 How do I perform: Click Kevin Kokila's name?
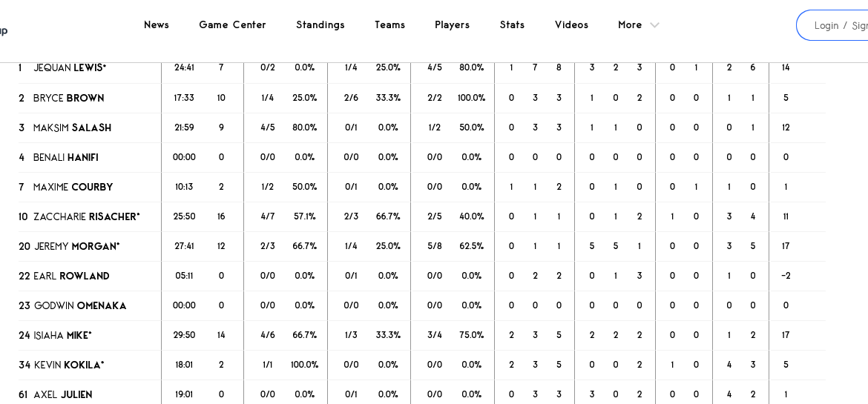pos(68,365)
